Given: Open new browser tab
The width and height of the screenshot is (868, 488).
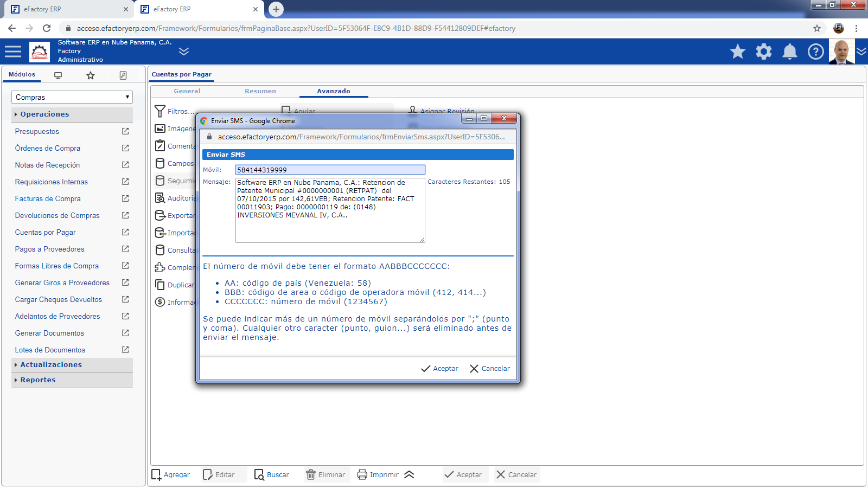Looking at the screenshot, I should point(276,9).
